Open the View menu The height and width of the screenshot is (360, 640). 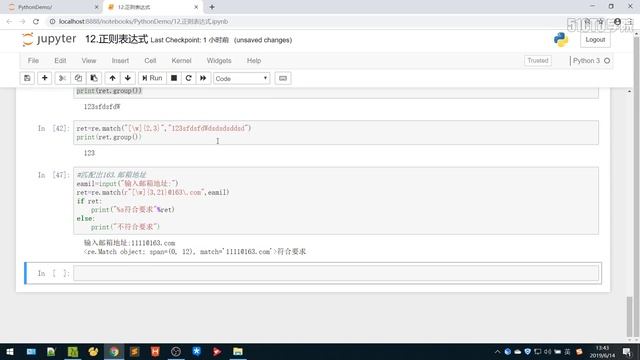coord(89,60)
